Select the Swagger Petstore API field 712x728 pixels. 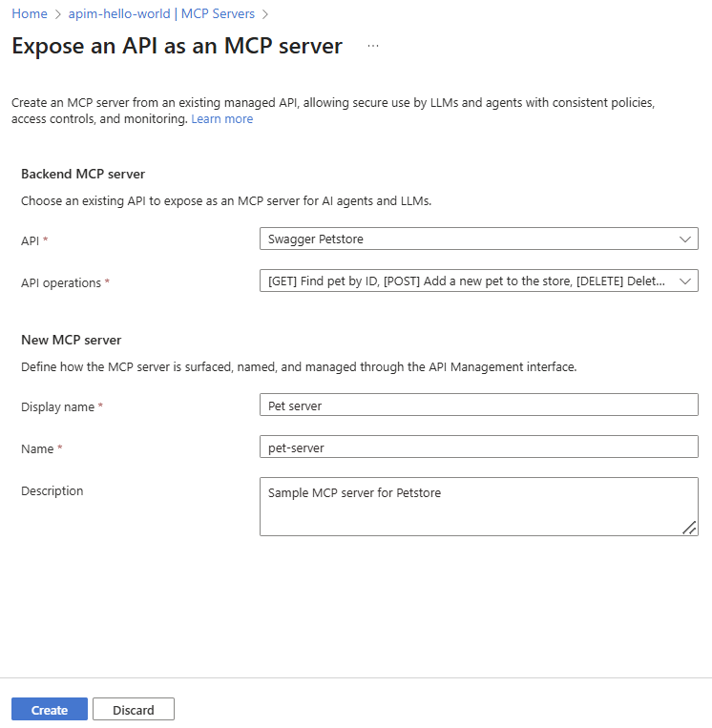468,239
